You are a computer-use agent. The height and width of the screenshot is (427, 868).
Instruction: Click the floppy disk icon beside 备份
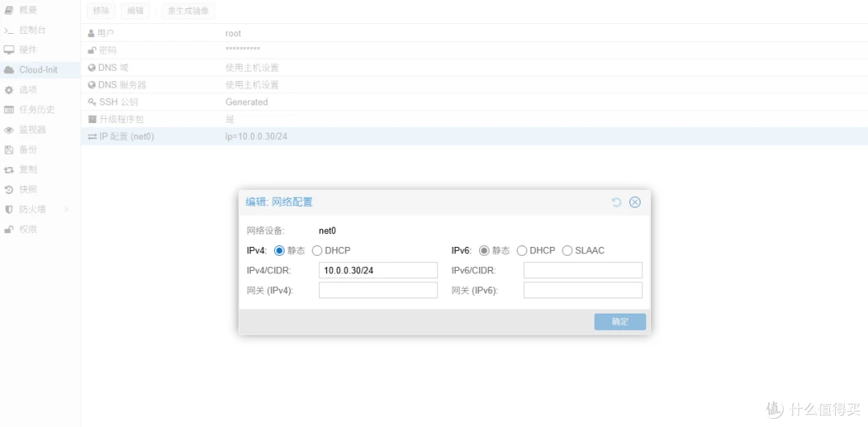[x=8, y=150]
